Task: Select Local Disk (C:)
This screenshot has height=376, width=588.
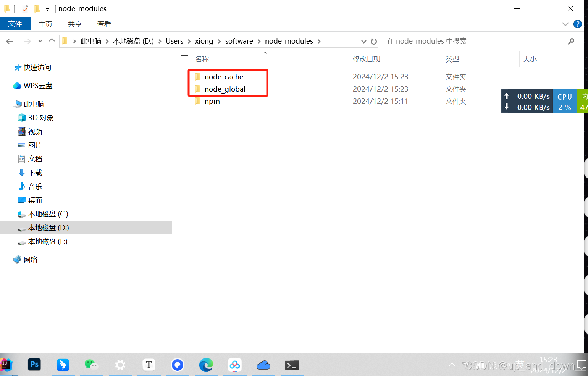Action: click(43, 214)
